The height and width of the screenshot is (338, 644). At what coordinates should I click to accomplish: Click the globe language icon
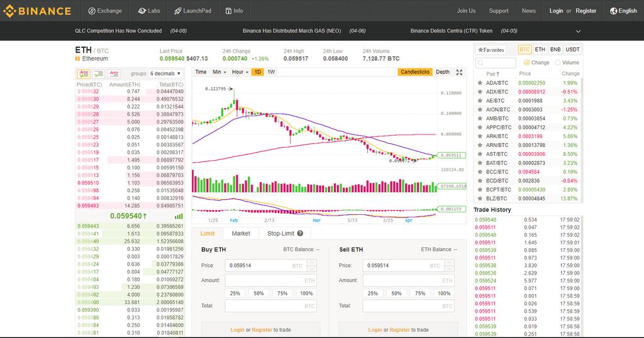point(613,11)
